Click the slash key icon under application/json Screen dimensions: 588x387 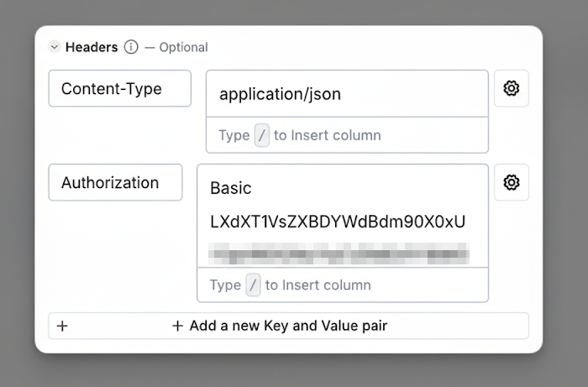click(x=262, y=135)
